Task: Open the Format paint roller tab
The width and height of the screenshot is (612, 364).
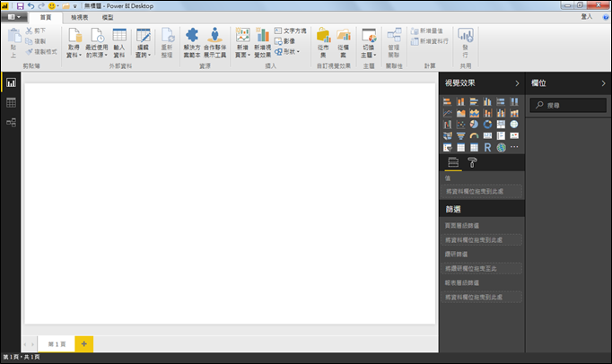Action: 472,162
